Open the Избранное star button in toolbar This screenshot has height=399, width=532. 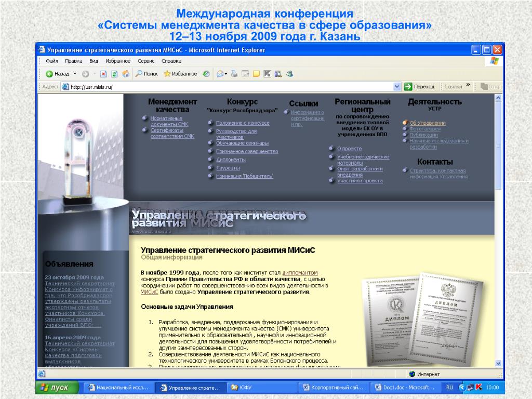point(180,74)
